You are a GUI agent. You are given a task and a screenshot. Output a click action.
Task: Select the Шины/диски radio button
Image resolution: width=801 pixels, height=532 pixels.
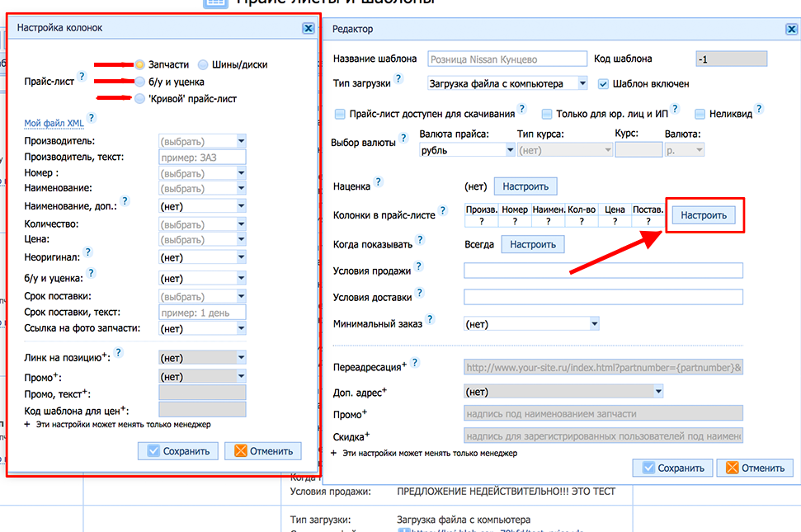(x=204, y=64)
